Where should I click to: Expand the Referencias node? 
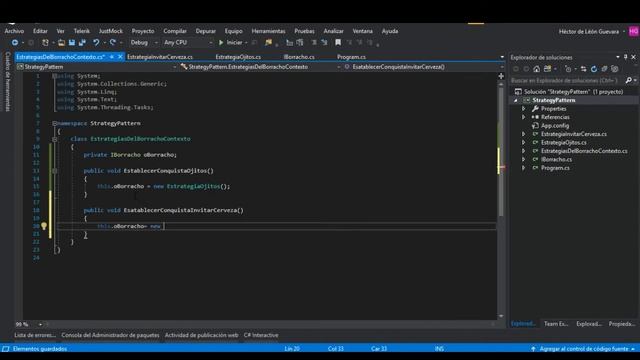pyautogui.click(x=524, y=117)
